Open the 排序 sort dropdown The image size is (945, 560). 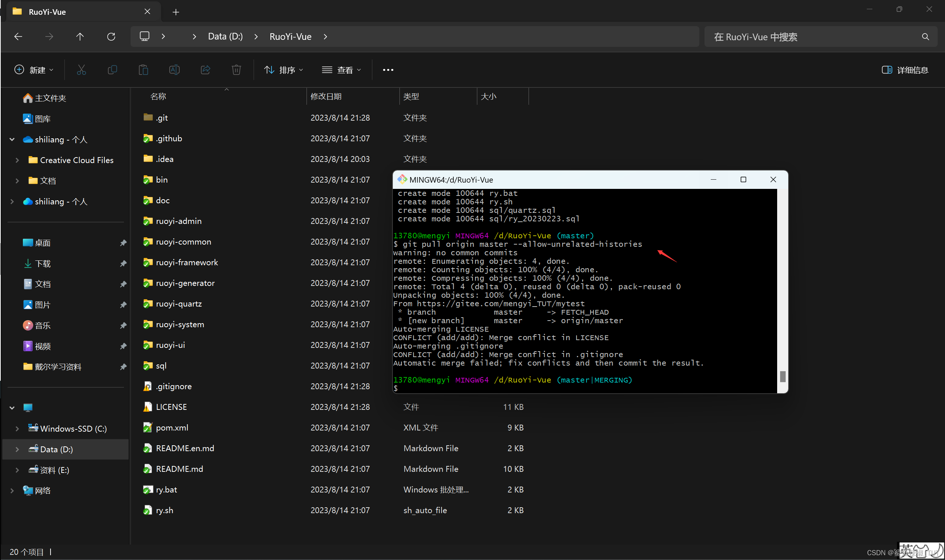pyautogui.click(x=284, y=70)
